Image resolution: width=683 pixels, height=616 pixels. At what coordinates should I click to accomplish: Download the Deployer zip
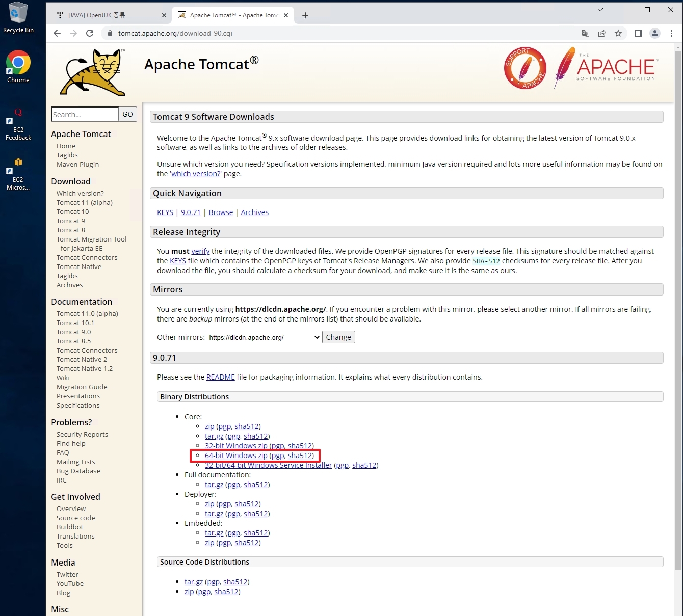[209, 504]
